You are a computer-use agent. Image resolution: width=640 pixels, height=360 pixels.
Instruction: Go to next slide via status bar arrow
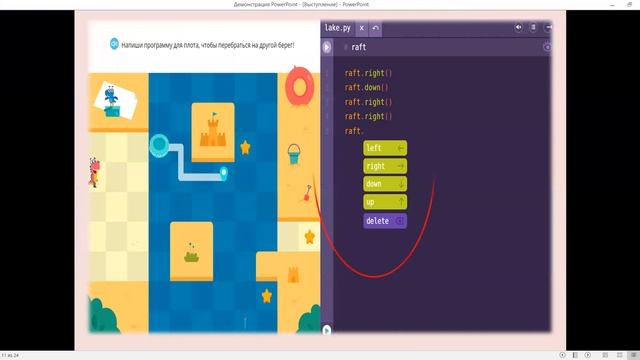pos(588,355)
